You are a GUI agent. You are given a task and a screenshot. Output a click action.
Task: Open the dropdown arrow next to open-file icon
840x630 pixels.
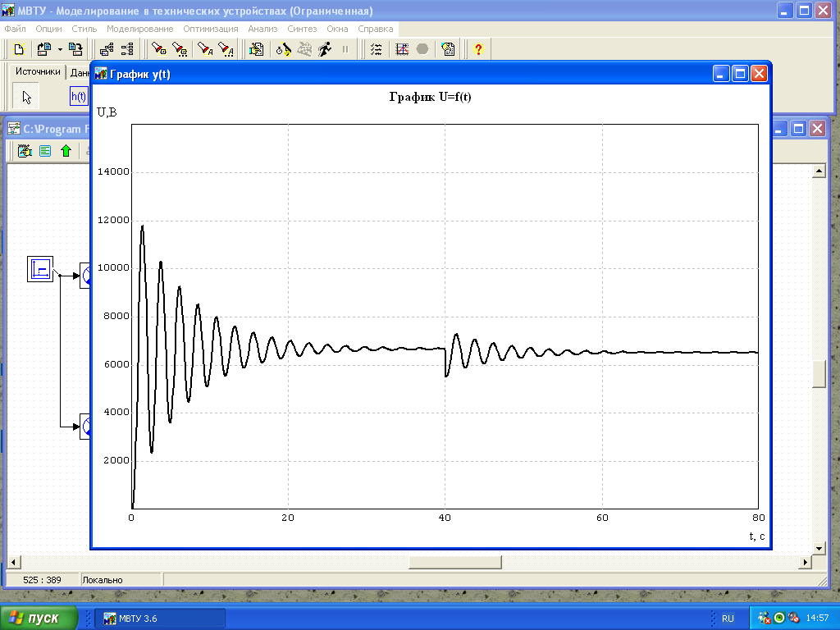(60, 49)
